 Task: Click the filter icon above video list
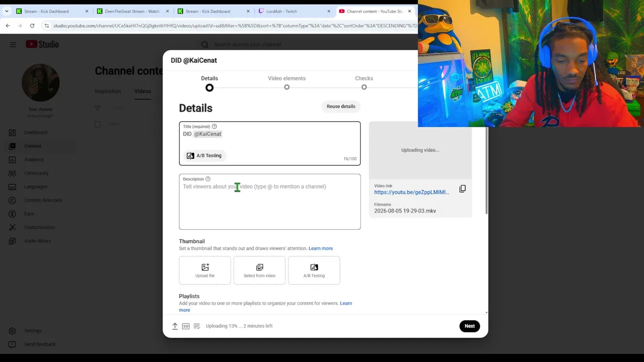tap(98, 108)
